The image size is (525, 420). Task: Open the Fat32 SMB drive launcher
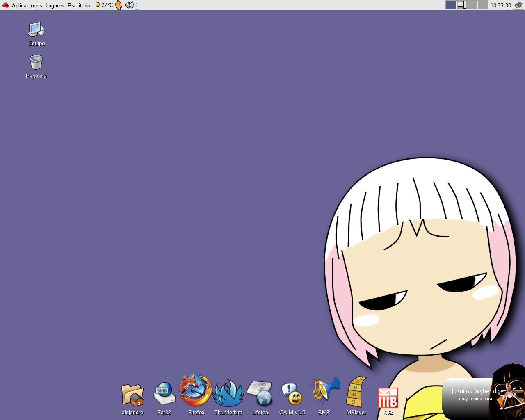[x=164, y=399]
